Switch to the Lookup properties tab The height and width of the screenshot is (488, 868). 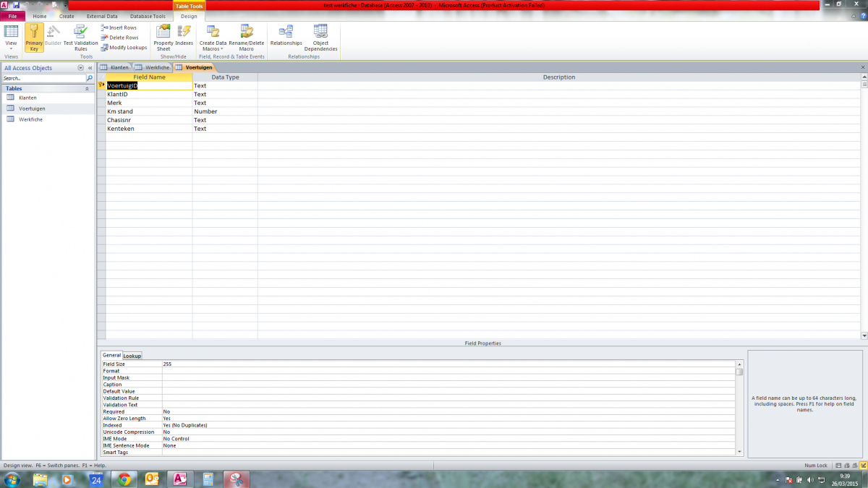pyautogui.click(x=132, y=356)
